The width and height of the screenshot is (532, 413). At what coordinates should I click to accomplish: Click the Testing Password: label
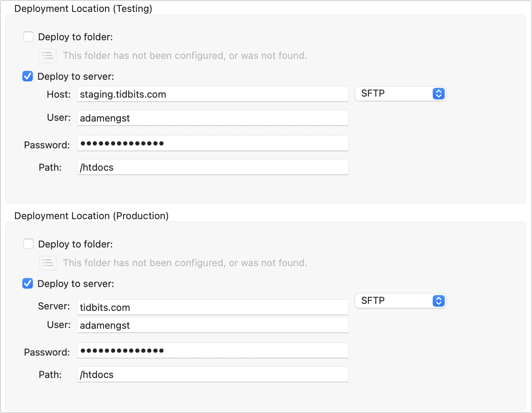47,145
